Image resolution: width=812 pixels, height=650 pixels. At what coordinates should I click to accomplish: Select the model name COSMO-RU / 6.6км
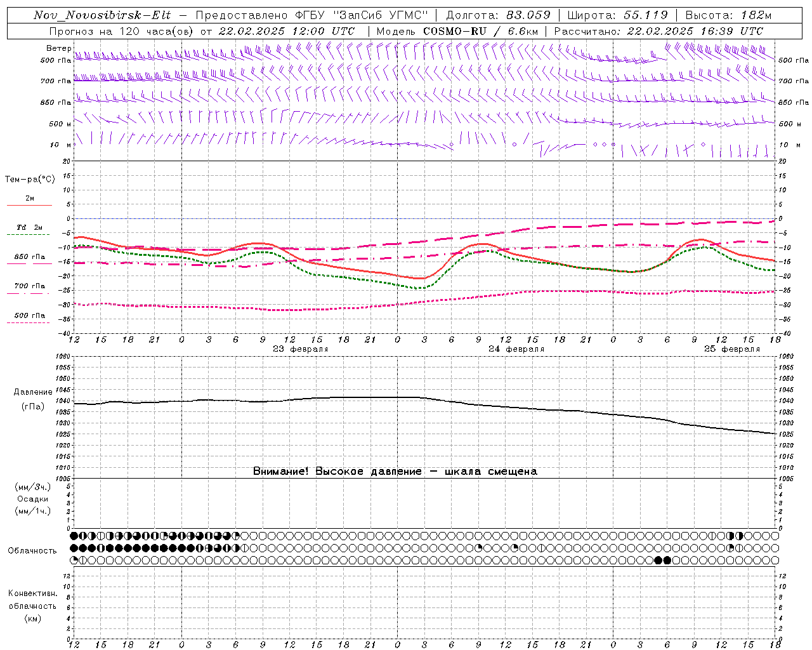click(x=481, y=31)
